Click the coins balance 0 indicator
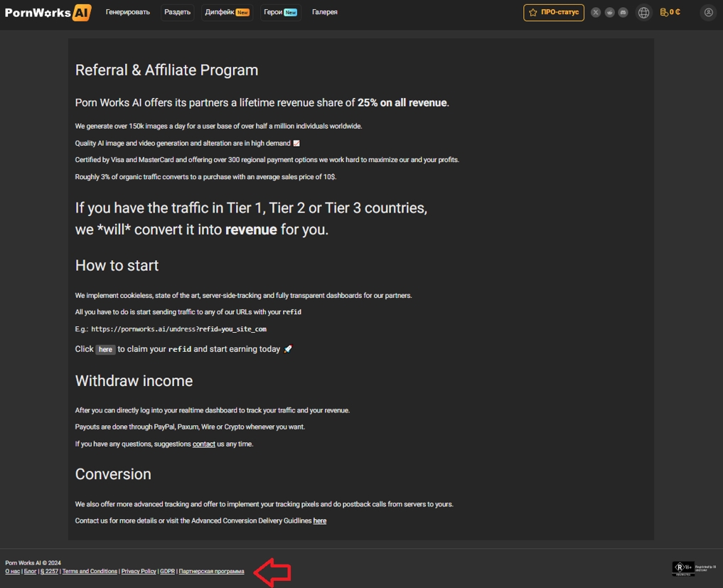This screenshot has height=588, width=723. (x=670, y=12)
